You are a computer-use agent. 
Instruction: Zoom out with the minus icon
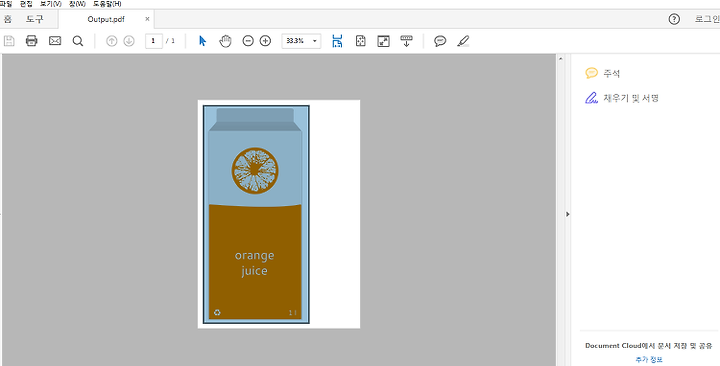248,41
